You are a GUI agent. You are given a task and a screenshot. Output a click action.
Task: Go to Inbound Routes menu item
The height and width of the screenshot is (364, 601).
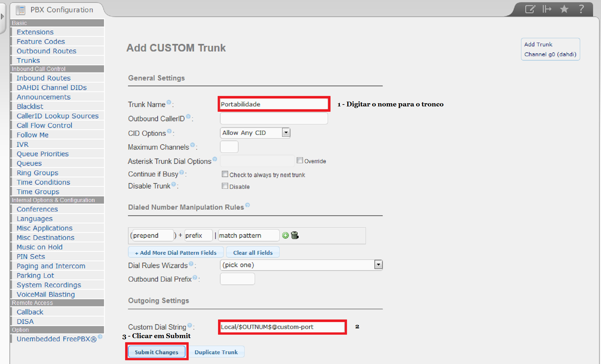click(x=44, y=78)
